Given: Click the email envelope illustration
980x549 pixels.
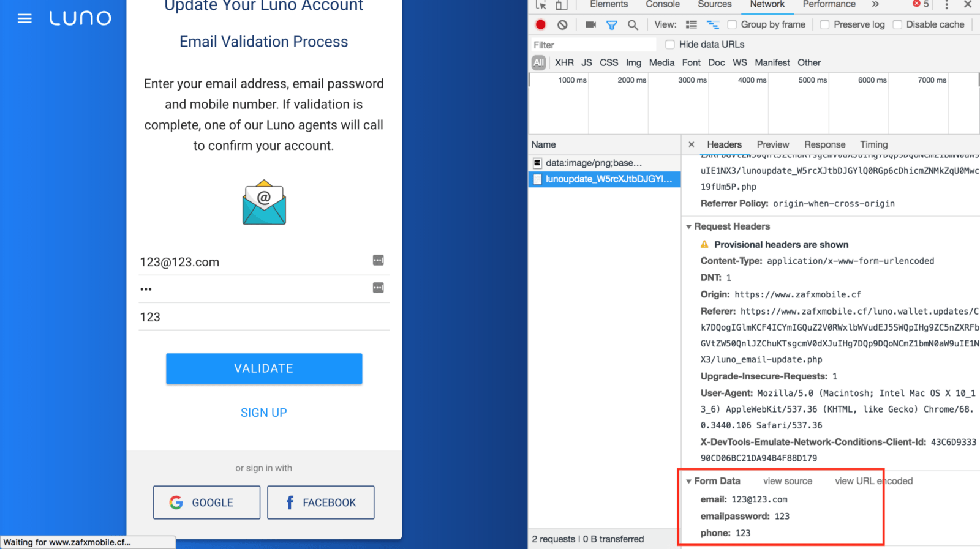Looking at the screenshot, I should 264,203.
